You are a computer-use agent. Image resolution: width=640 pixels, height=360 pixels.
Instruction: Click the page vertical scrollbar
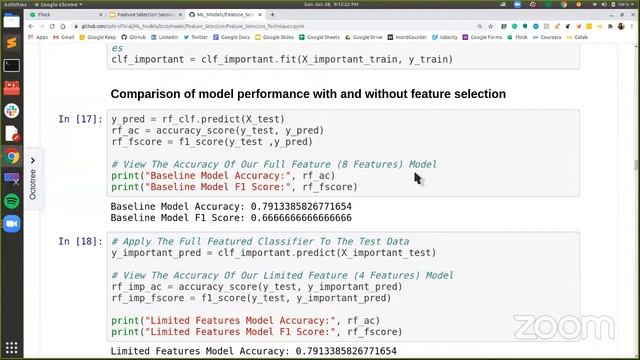click(x=636, y=164)
